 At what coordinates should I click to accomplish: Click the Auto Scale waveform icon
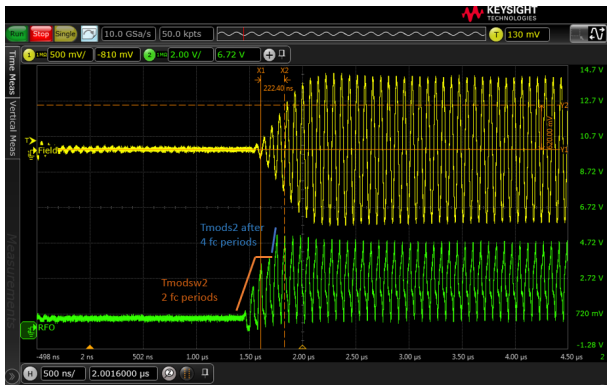point(89,34)
